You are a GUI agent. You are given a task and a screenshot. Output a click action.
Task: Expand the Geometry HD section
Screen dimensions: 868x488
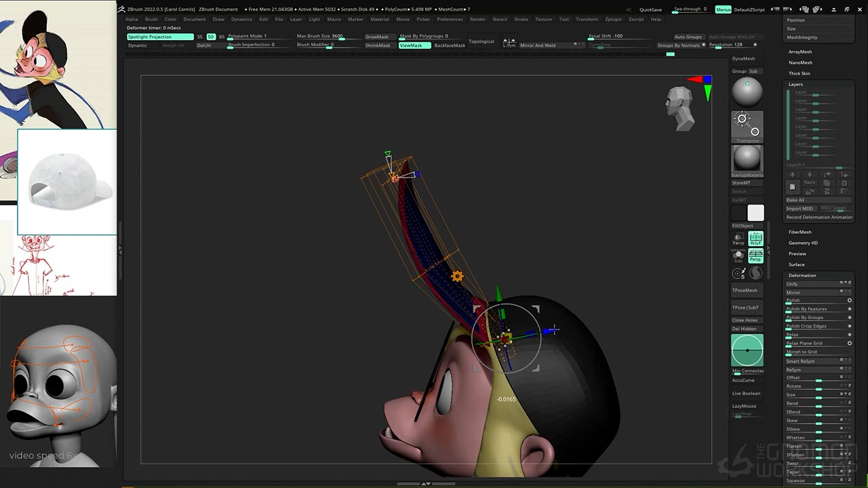tap(803, 243)
